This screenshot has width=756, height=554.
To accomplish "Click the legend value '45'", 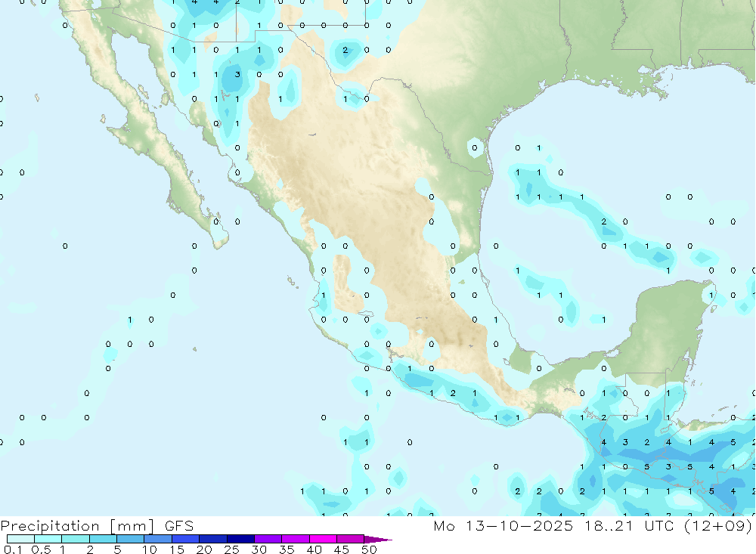I will pos(342,549).
